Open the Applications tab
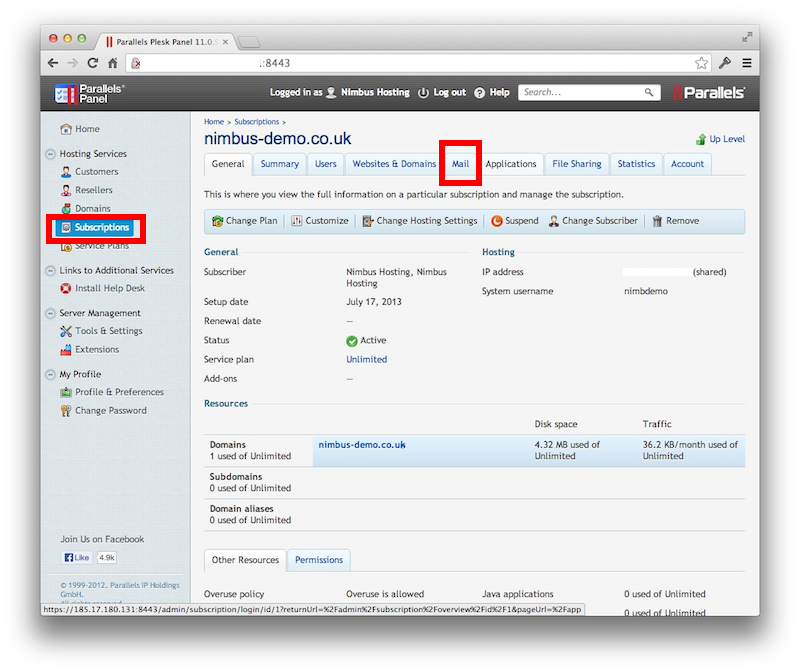The height and width of the screenshot is (672, 800). tap(511, 164)
